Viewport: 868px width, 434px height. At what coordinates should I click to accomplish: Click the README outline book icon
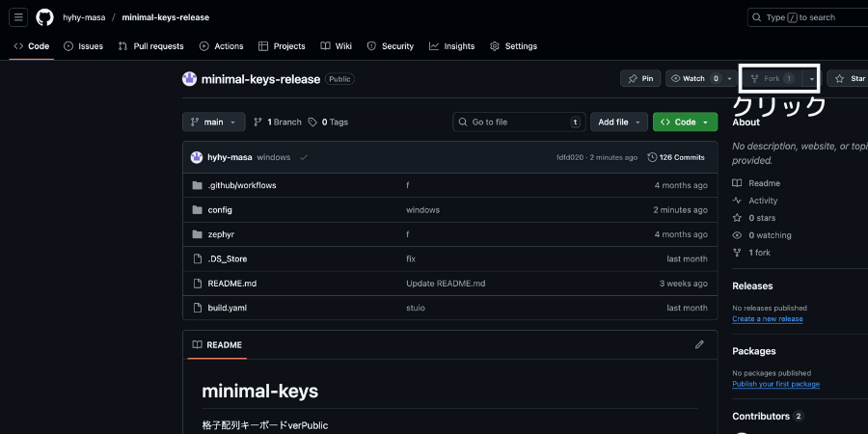click(x=197, y=344)
